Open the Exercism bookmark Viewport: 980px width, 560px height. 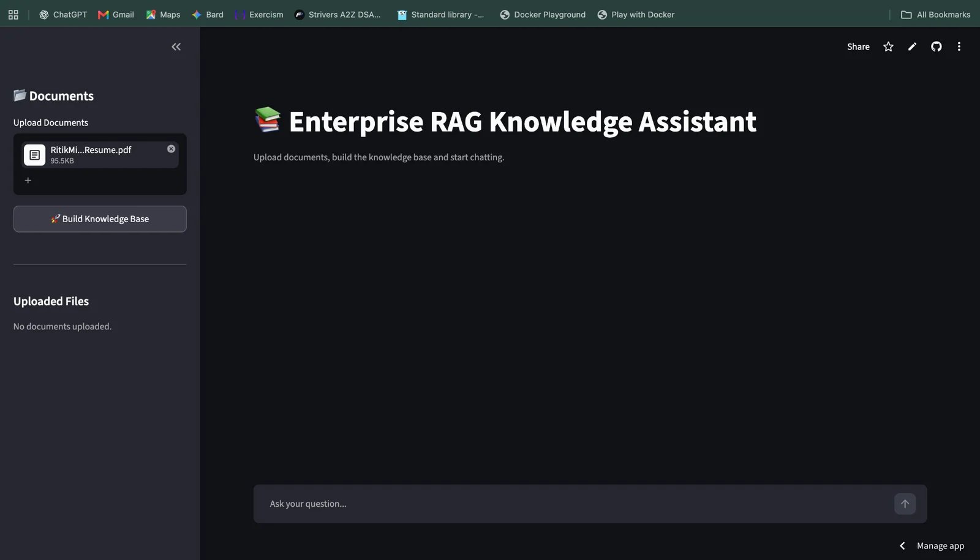pos(259,14)
